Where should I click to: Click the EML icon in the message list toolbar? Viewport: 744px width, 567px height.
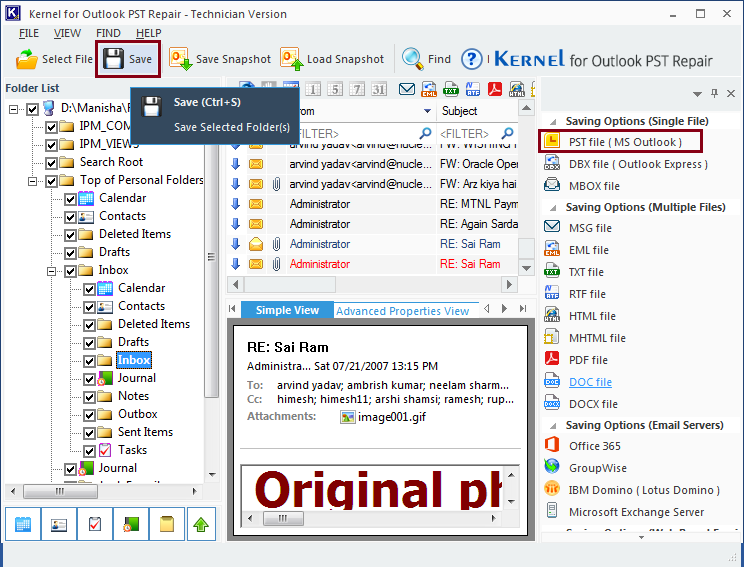pyautogui.click(x=429, y=89)
